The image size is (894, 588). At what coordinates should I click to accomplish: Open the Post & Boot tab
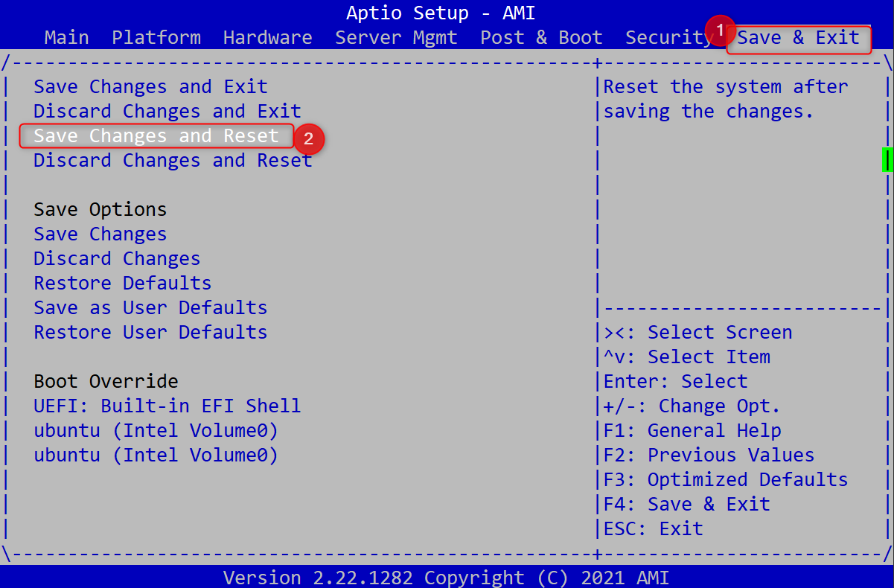pos(541,37)
